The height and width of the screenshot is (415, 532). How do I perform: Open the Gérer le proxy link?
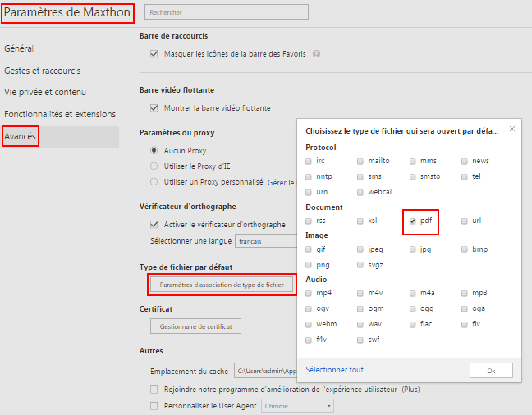pos(281,182)
